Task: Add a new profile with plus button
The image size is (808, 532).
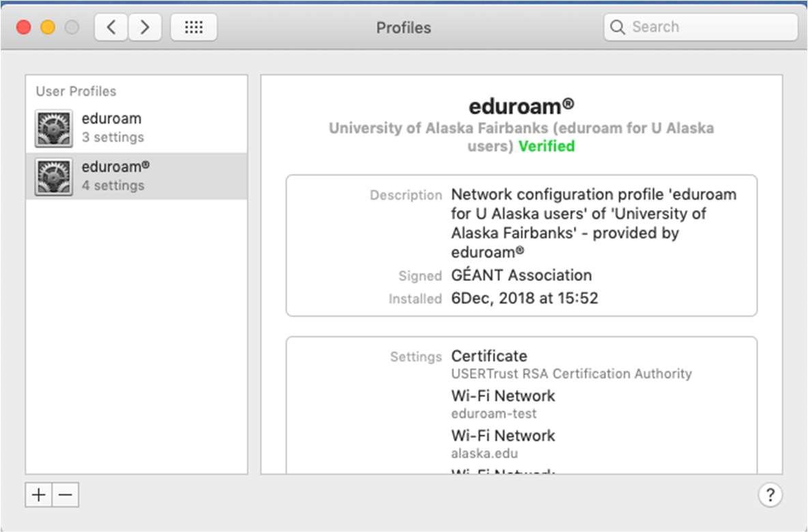Action: point(39,495)
